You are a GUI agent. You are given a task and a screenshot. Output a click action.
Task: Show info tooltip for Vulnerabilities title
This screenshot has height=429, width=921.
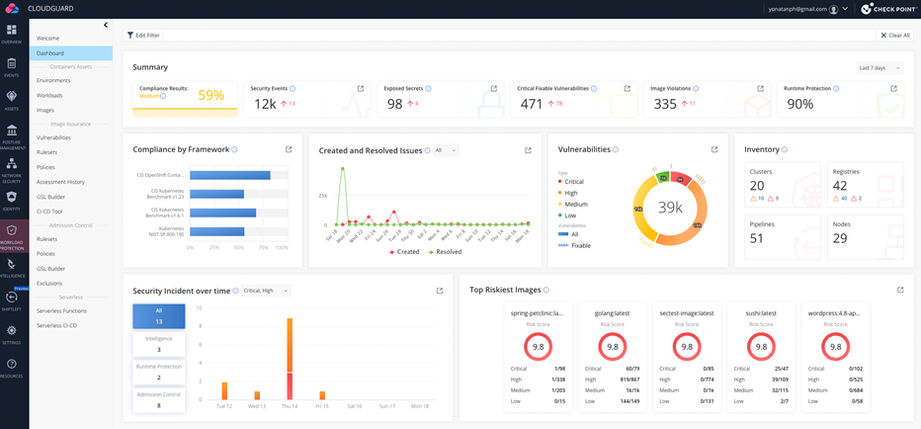[x=616, y=150]
